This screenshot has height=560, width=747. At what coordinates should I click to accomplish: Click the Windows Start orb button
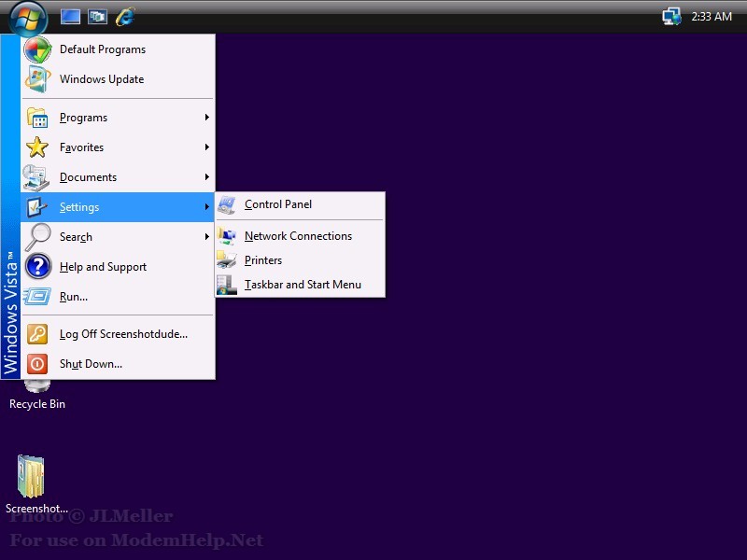[x=28, y=18]
